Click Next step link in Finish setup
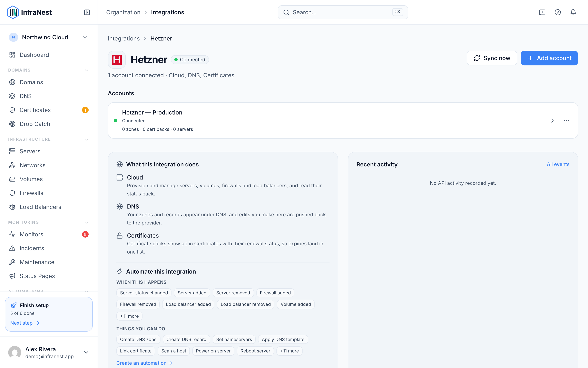The height and width of the screenshot is (368, 588). [x=25, y=323]
